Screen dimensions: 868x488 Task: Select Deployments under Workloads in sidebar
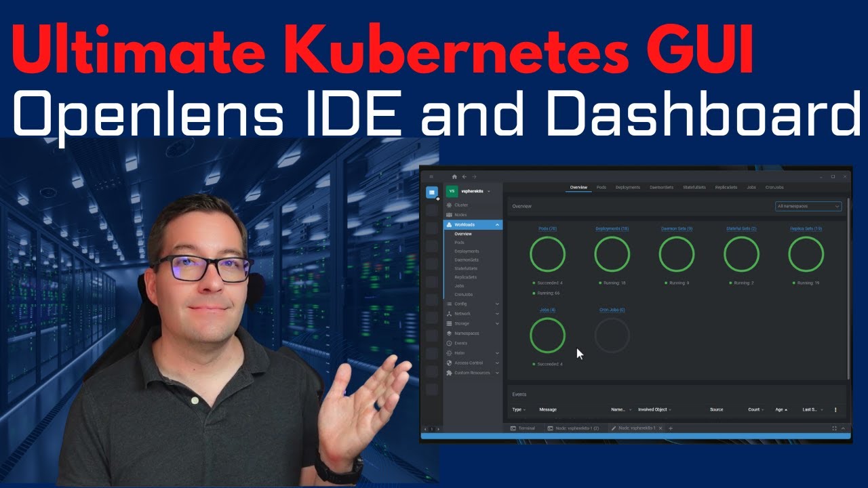pyautogui.click(x=467, y=251)
